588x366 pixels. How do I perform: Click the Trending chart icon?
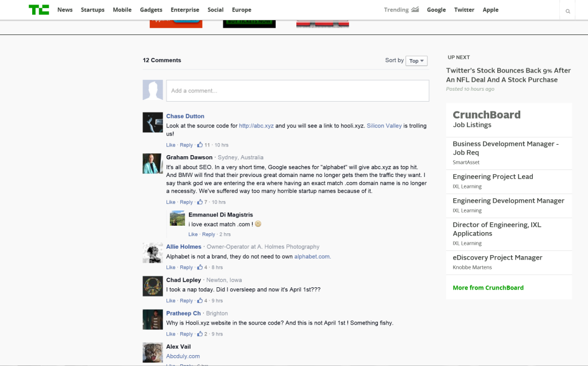[x=415, y=9]
